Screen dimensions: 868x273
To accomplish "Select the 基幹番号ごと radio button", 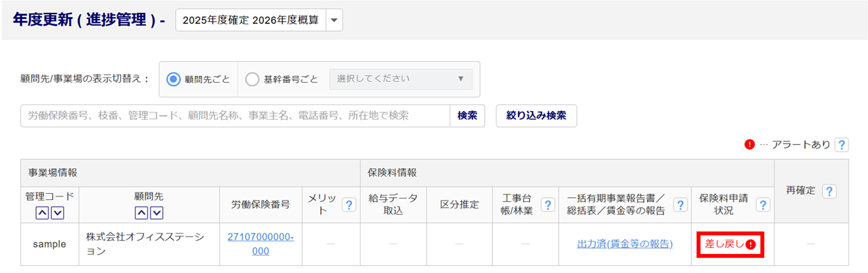I will pyautogui.click(x=252, y=79).
